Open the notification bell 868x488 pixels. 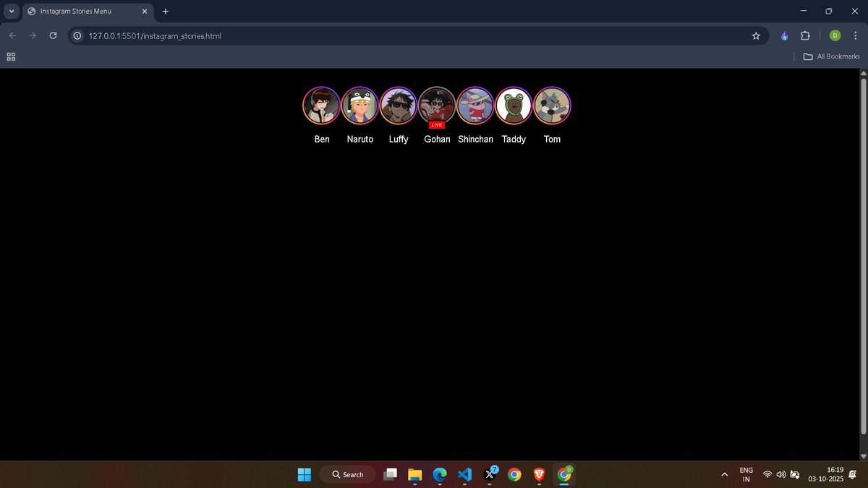tap(852, 474)
